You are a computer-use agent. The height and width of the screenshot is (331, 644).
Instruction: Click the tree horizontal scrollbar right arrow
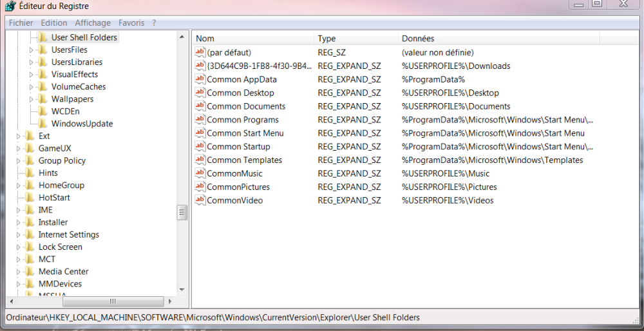pos(170,301)
